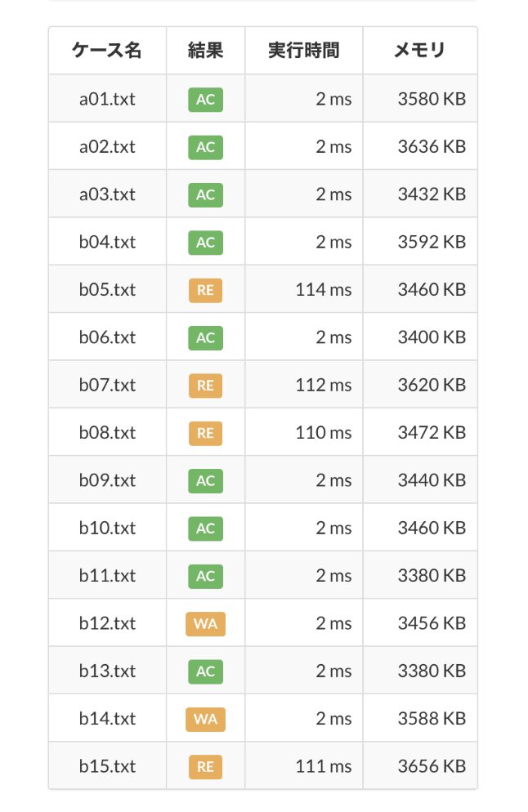Select the a02.txt case name
The height and width of the screenshot is (812, 528).
107,146
